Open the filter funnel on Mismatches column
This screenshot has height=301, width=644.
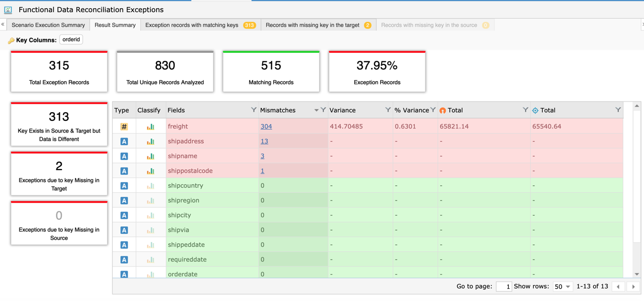pyautogui.click(x=323, y=110)
